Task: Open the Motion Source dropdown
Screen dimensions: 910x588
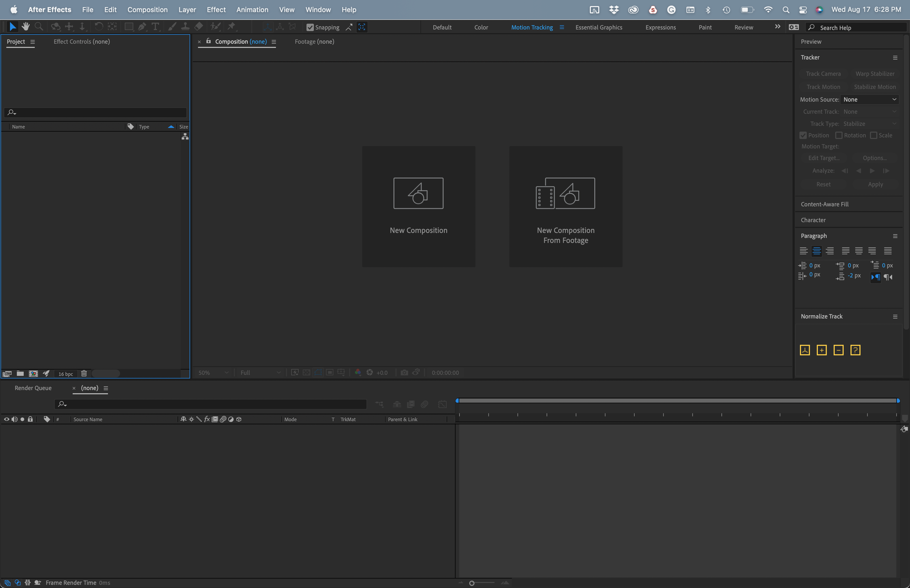Action: [x=870, y=99]
